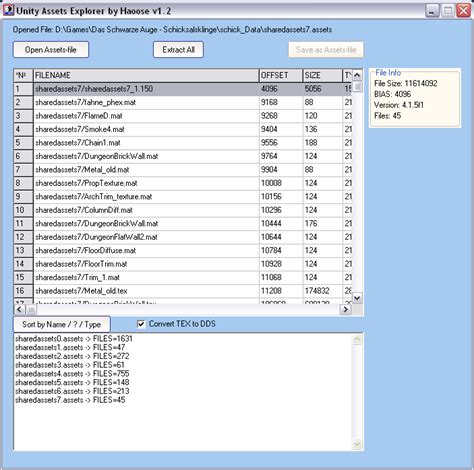Click log line sharedassets0.assets FILES=1631
474x470 pixels.
click(74, 339)
